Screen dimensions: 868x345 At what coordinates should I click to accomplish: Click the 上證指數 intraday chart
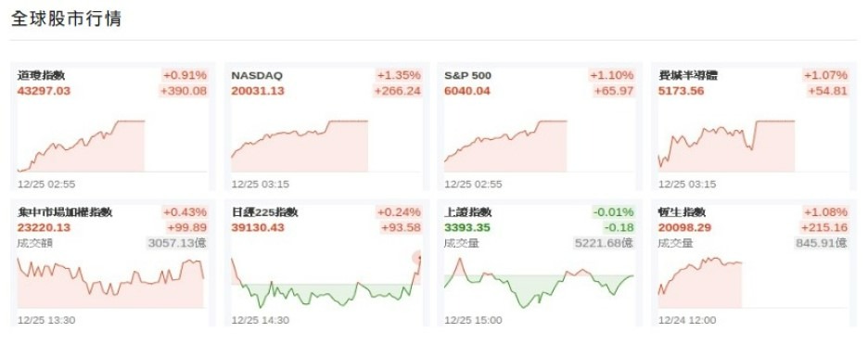540,283
